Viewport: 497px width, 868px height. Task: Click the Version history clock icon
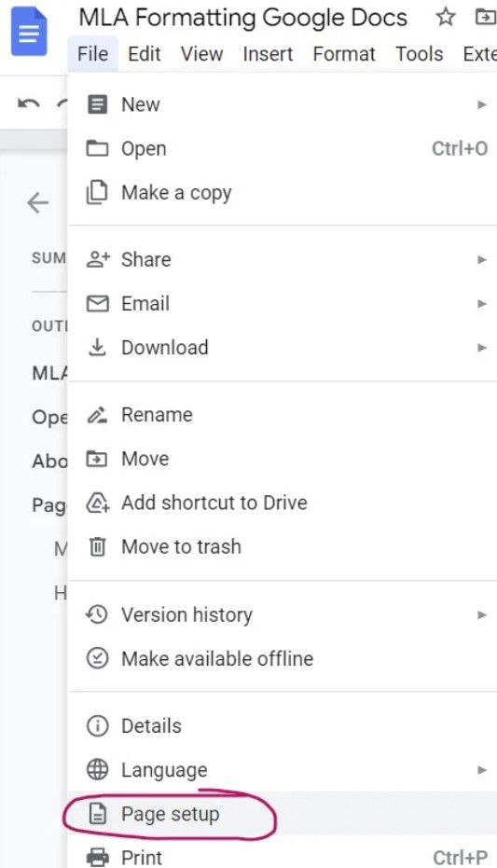(x=97, y=614)
